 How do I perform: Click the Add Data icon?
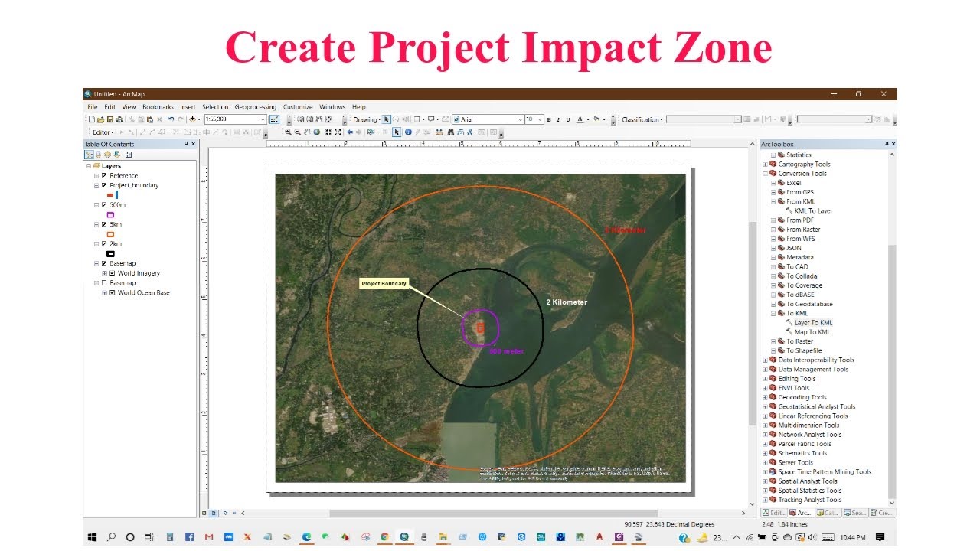[192, 119]
